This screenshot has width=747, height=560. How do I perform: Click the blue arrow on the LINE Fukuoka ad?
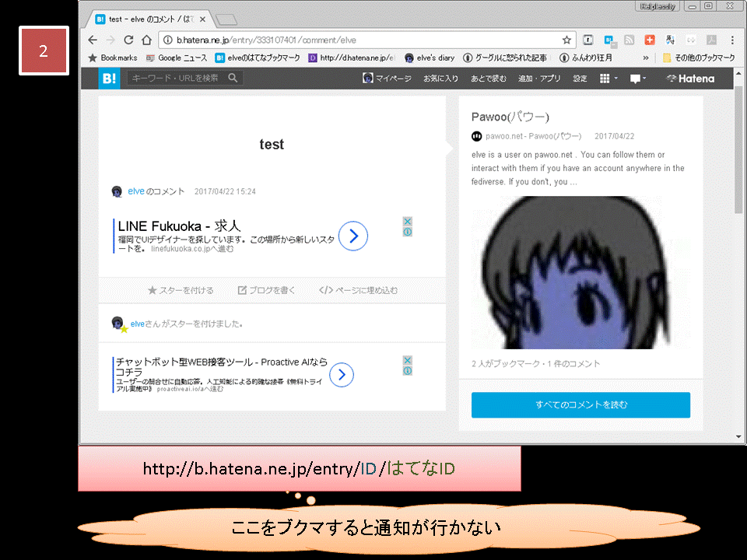tap(352, 236)
